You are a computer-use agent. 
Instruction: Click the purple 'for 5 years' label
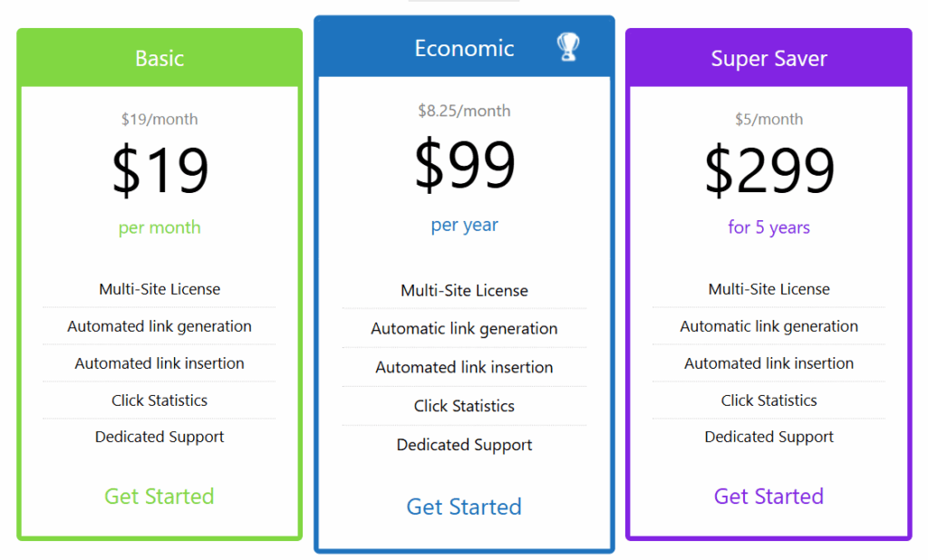pos(768,227)
